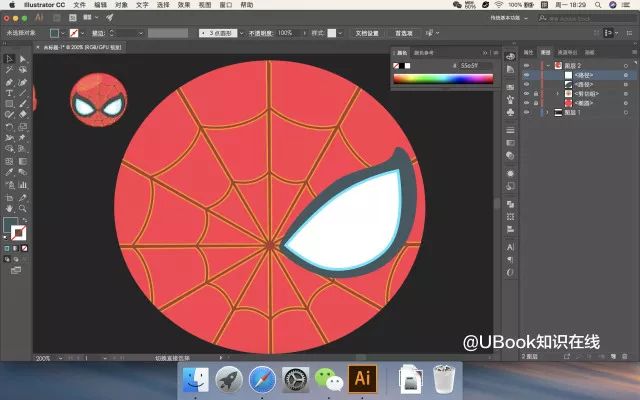This screenshot has height=400, width=640.
Task: Open Safari from the Dock
Action: coord(262,379)
